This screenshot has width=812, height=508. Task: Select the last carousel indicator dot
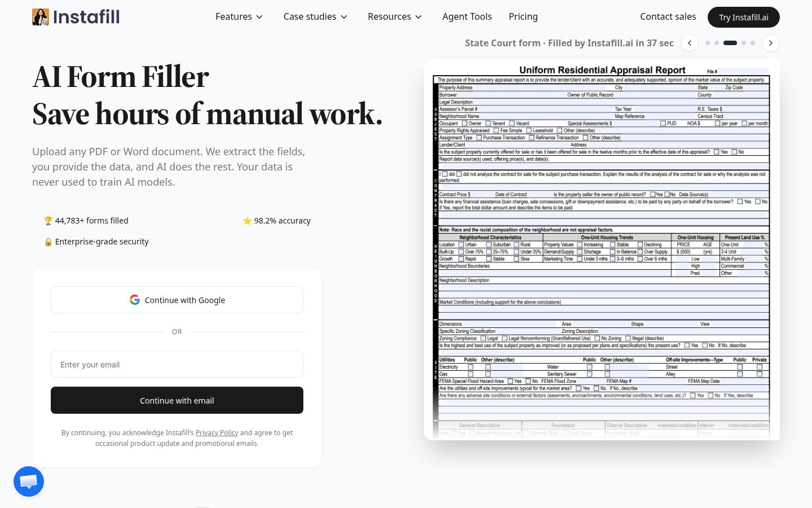pyautogui.click(x=753, y=43)
